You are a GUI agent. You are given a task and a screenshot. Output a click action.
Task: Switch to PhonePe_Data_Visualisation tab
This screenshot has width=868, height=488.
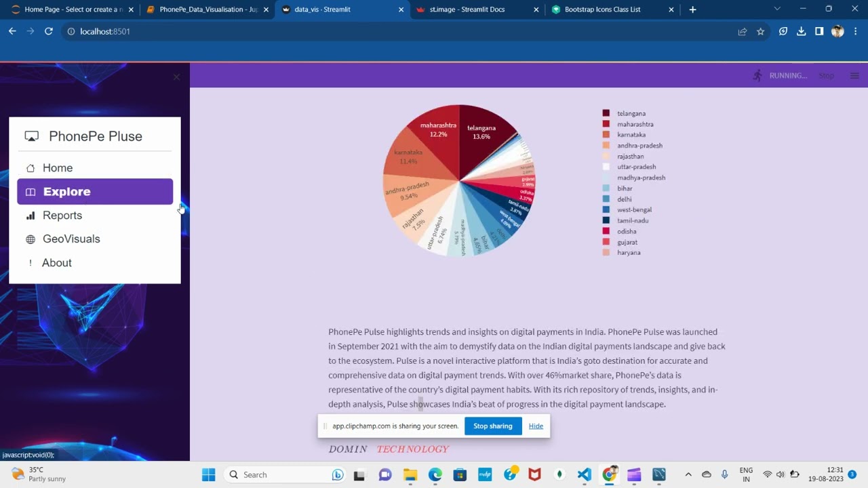pos(208,9)
